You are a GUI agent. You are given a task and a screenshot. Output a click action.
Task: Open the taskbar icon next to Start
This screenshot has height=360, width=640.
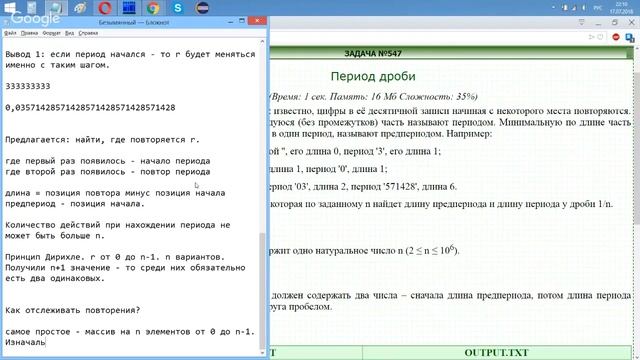[x=32, y=8]
